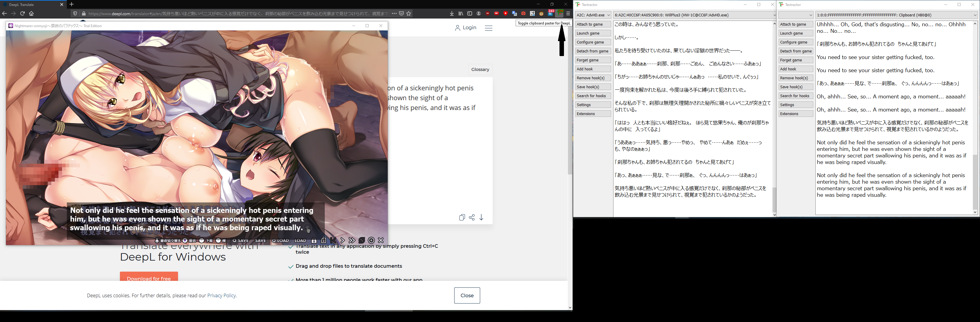The image size is (980, 322).
Task: Click Detach from game in left Textractor
Action: coord(593,51)
